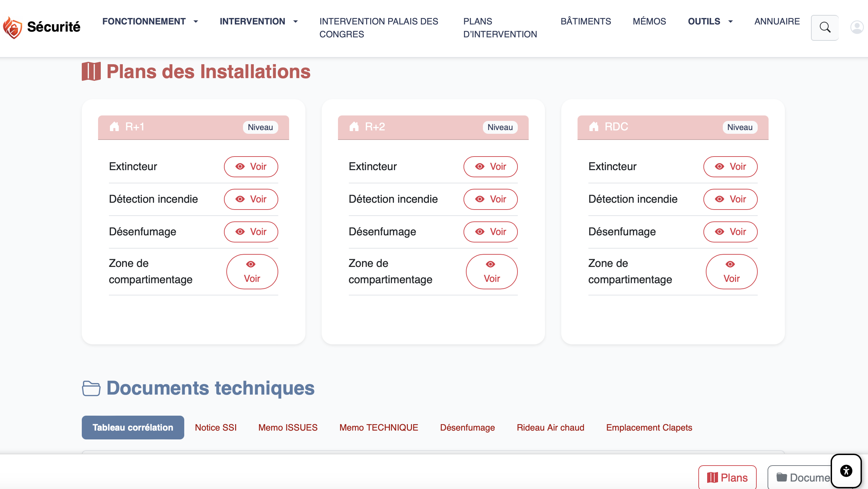View Détection incendie plan for R+1
Screen dimensions: 868x489
(251, 199)
